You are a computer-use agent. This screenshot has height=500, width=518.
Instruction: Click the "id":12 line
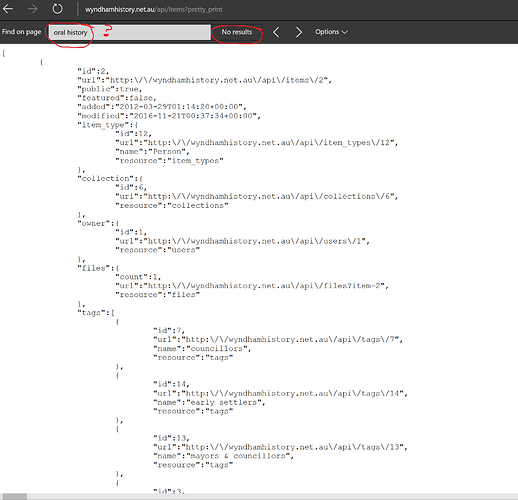click(133, 134)
